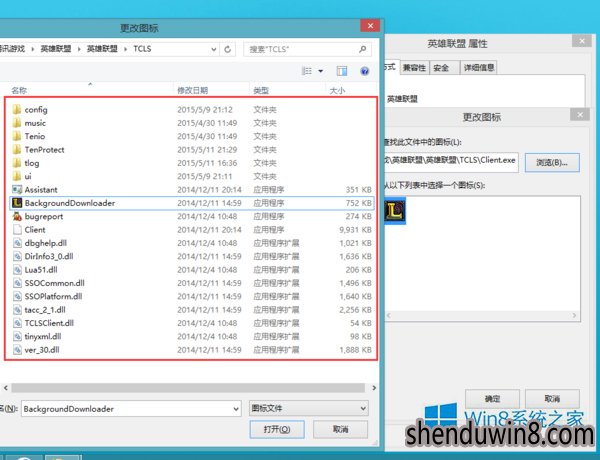This screenshot has height=460, width=600.
Task: Close the front 更改图标 browse dialog
Action: (x=370, y=26)
